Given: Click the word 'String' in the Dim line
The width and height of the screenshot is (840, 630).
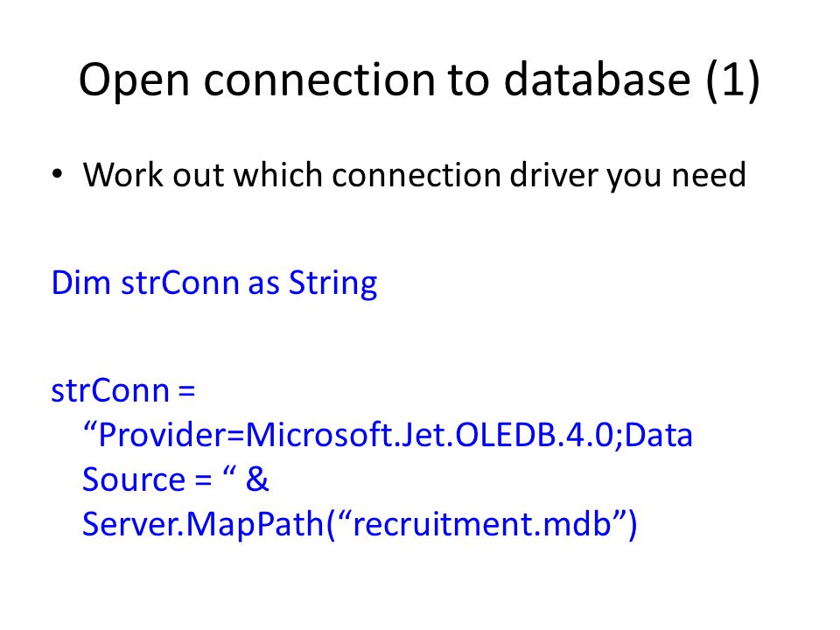Looking at the screenshot, I should pyautogui.click(x=332, y=283).
